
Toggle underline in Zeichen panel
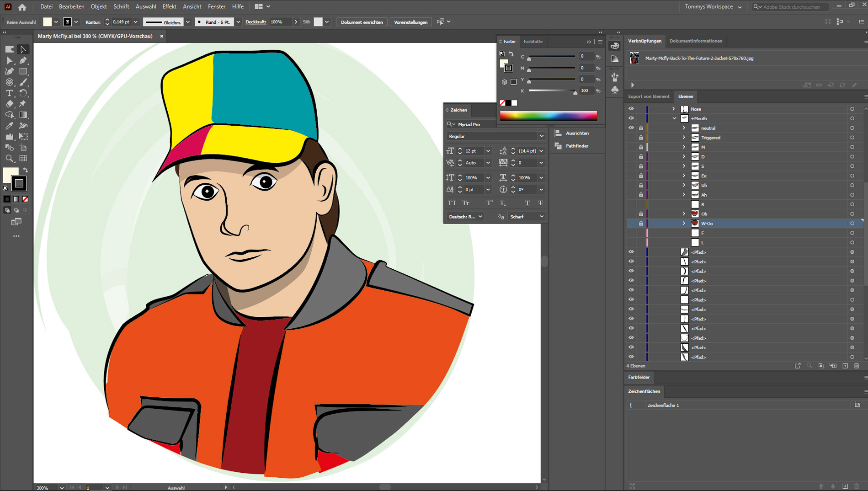pyautogui.click(x=527, y=203)
